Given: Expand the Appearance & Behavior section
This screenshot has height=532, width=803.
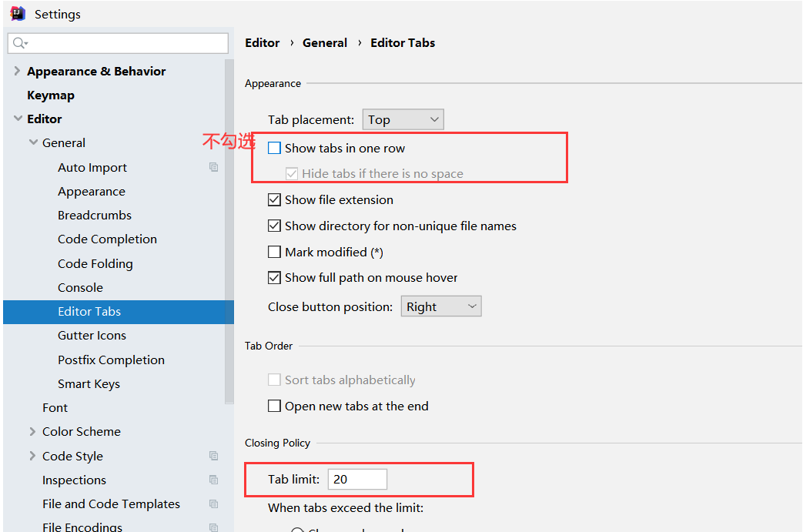Looking at the screenshot, I should tap(17, 71).
